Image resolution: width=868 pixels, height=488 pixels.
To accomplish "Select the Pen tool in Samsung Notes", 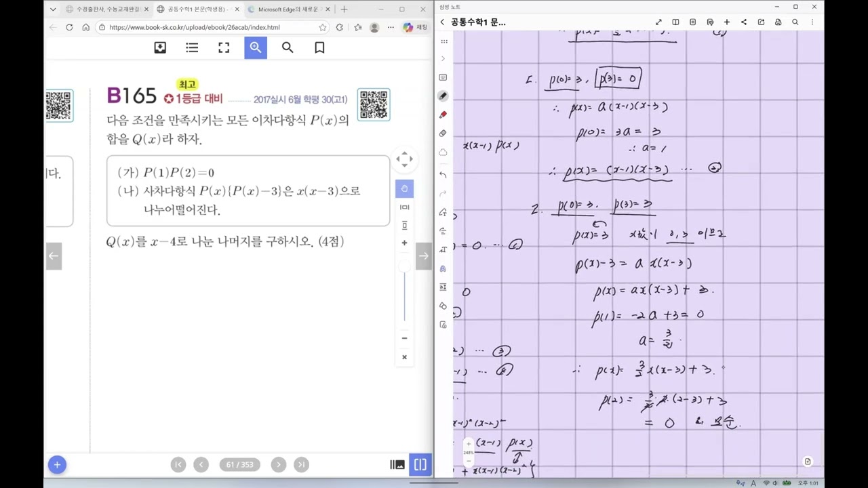I will 443,96.
